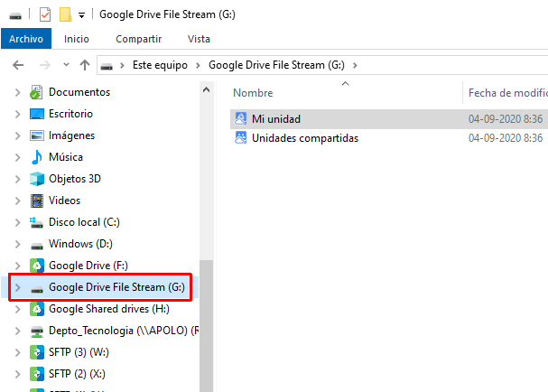
Task: Switch to the Inicio ribbon tab
Action: point(77,39)
